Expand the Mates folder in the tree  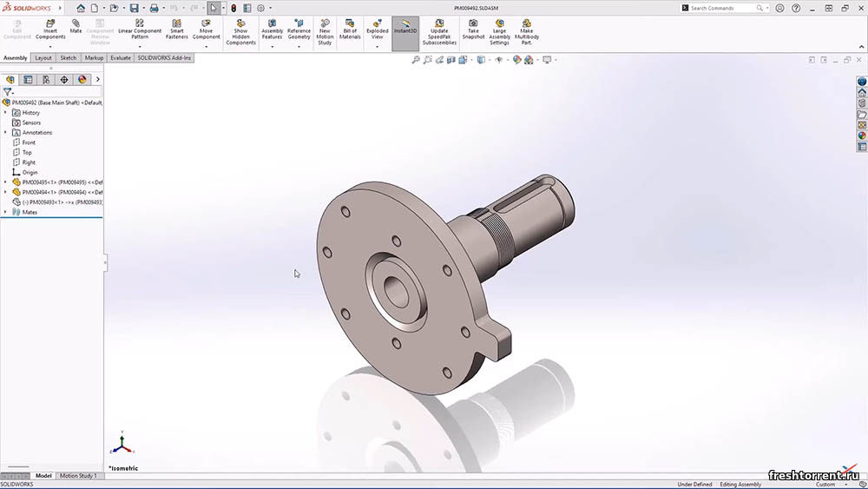[x=6, y=212]
